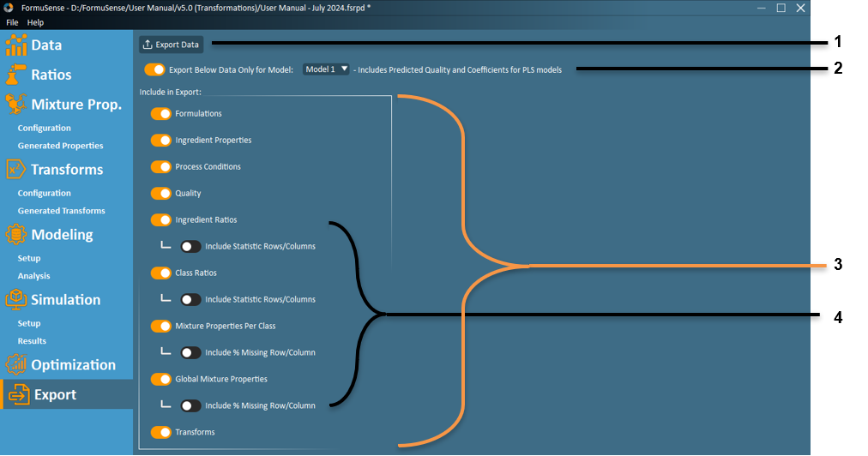Turn off the Transforms export toggle
The height and width of the screenshot is (456, 868).
[x=161, y=432]
